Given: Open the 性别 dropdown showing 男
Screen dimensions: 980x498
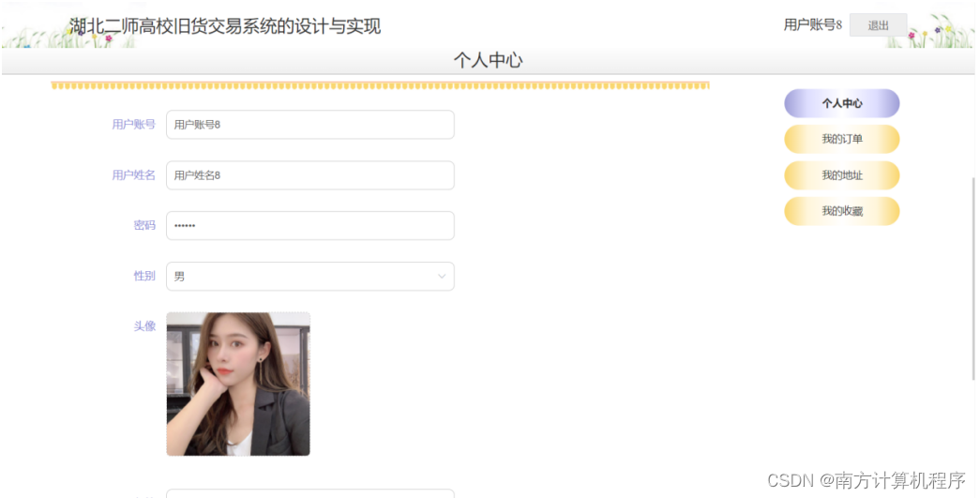Looking at the screenshot, I should 310,276.
